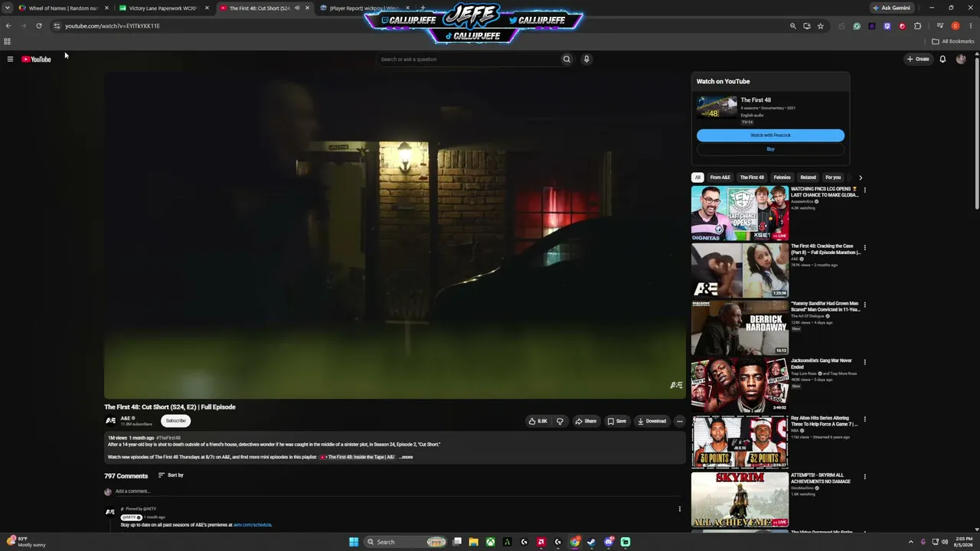Show hidden system tray icons
The width and height of the screenshot is (980, 551).
[910, 542]
